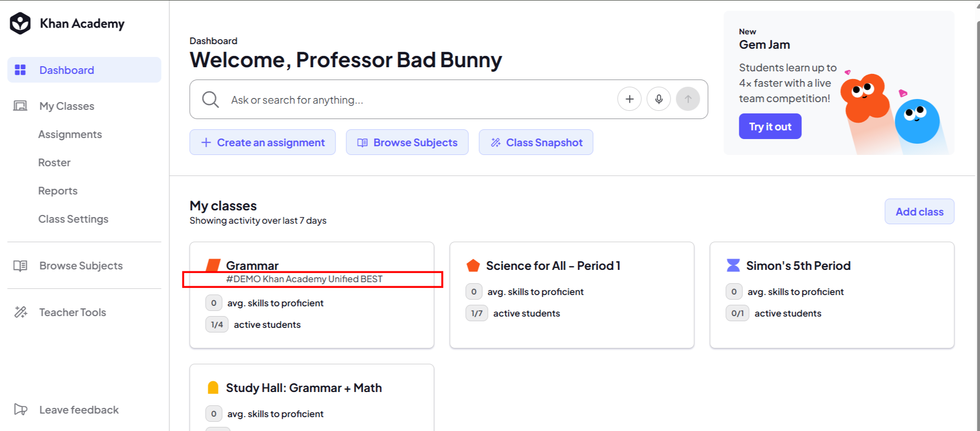Click the Add class button

(x=919, y=211)
